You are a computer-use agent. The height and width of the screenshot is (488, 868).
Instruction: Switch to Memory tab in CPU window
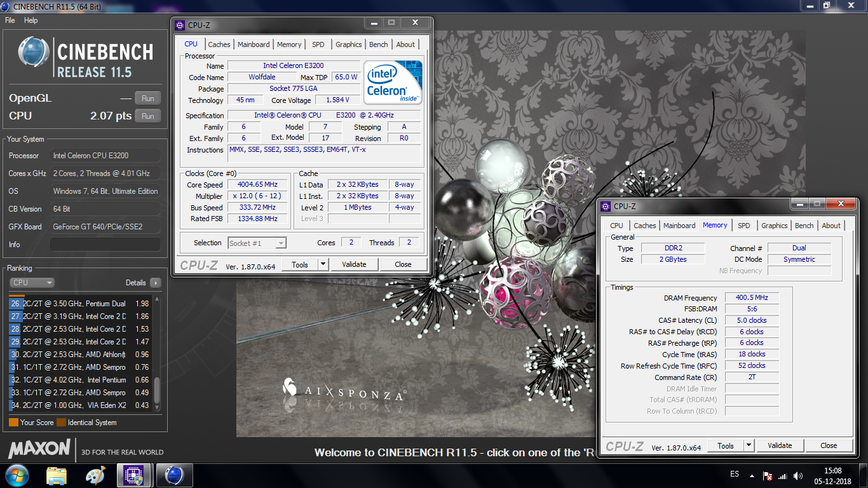coord(289,44)
